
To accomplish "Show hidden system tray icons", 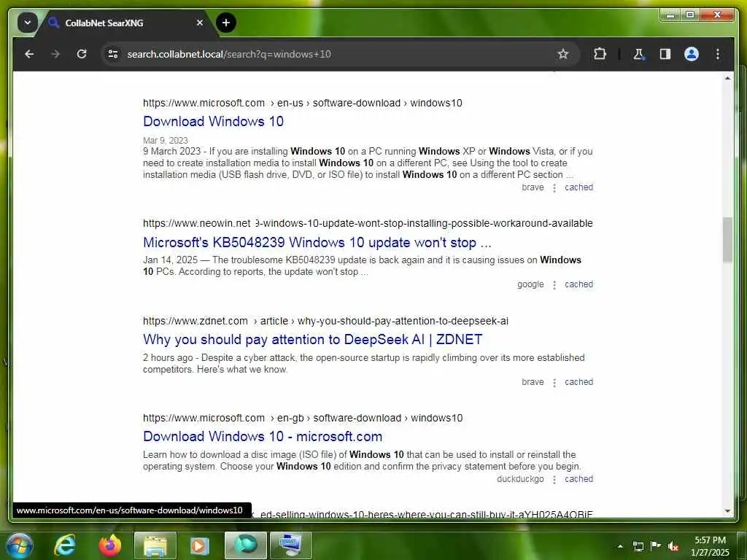I will coord(620,546).
